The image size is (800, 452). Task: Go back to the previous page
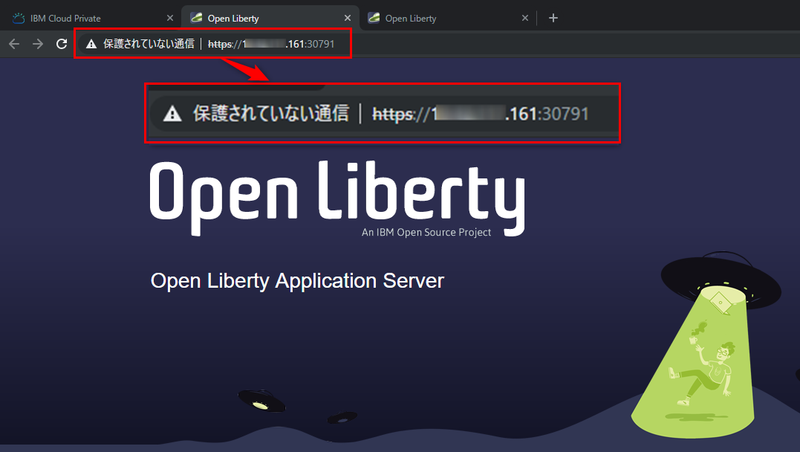[x=14, y=44]
